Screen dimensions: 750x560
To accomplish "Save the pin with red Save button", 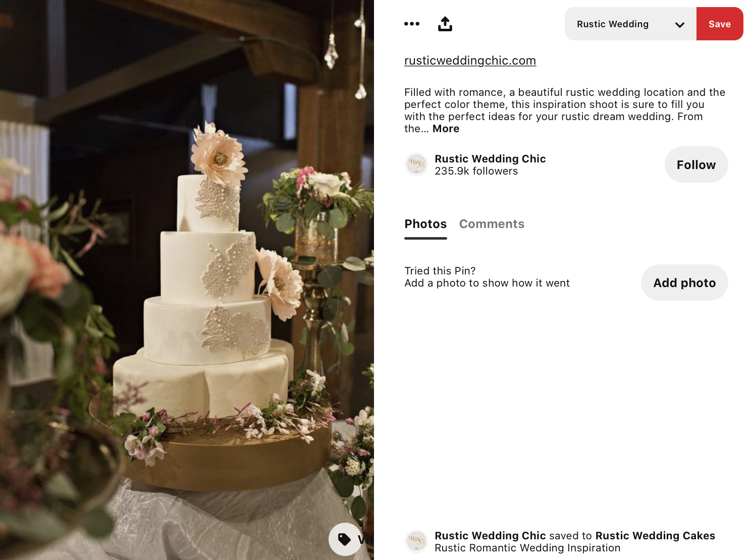I will 720,24.
